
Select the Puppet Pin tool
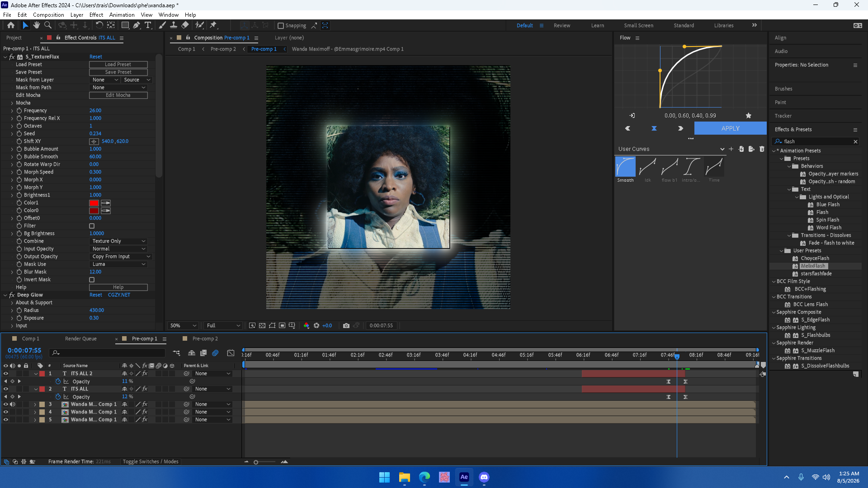tap(213, 25)
